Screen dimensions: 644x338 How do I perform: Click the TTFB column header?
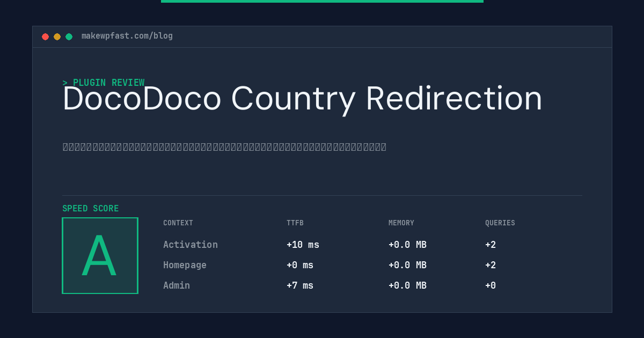click(x=295, y=223)
